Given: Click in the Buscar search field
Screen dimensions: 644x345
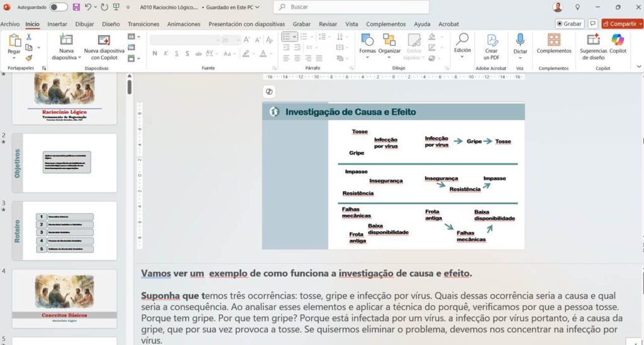Looking at the screenshot, I should click(x=352, y=7).
